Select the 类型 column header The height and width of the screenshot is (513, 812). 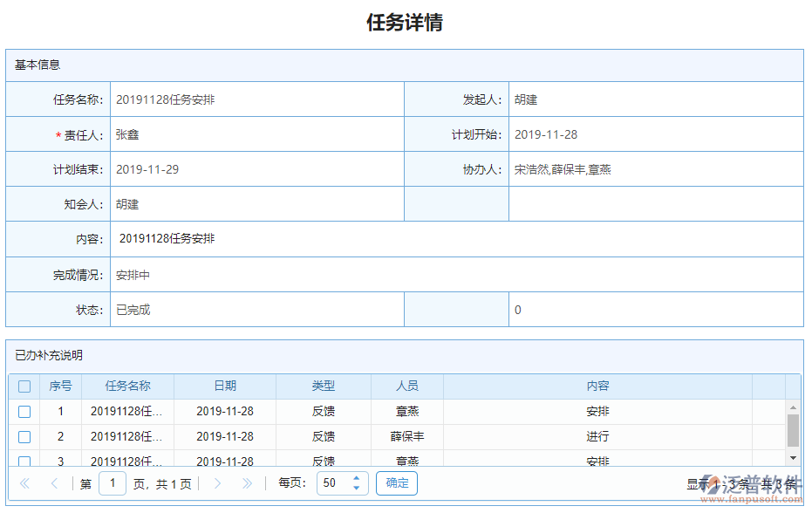point(322,386)
